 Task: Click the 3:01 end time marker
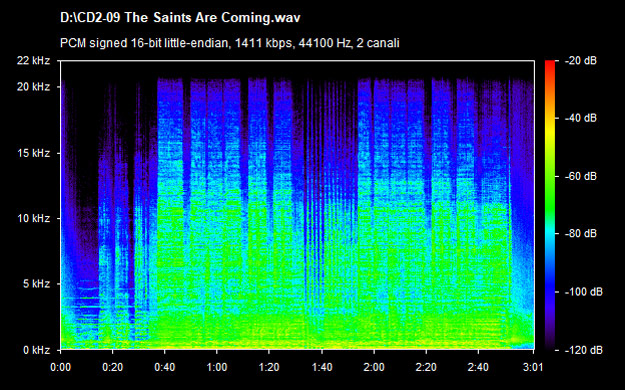(x=533, y=367)
